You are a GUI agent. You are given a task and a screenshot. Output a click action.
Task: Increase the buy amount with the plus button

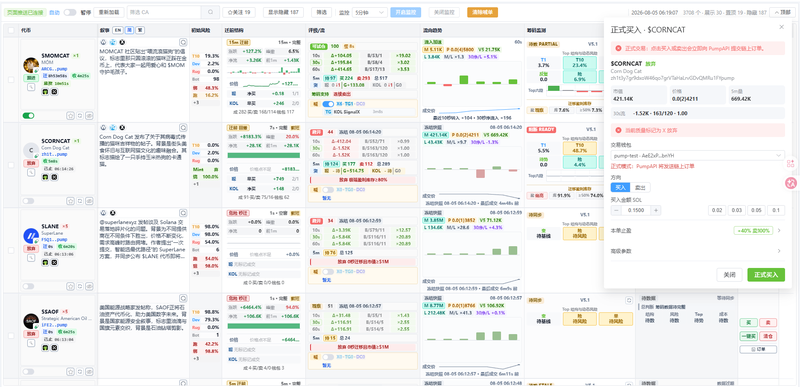click(x=656, y=210)
